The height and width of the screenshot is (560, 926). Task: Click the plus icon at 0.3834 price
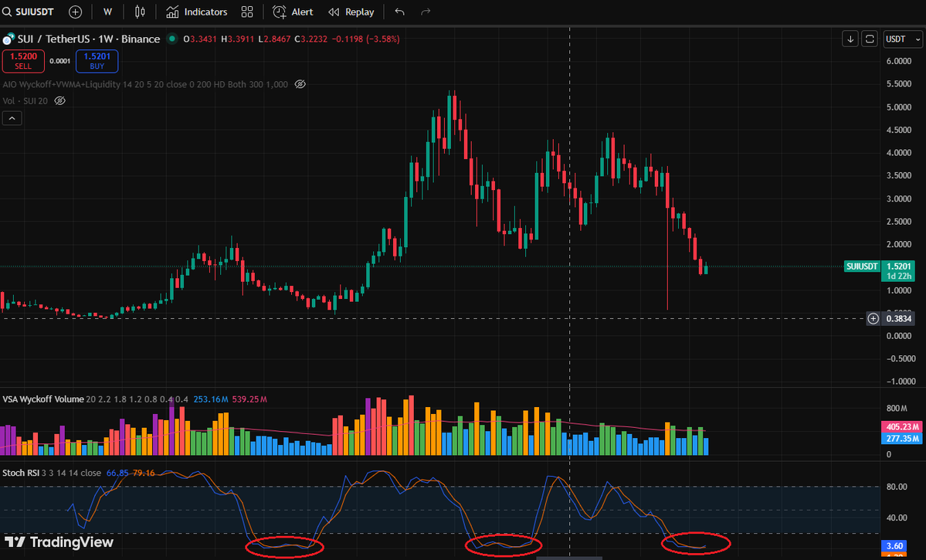tap(873, 319)
